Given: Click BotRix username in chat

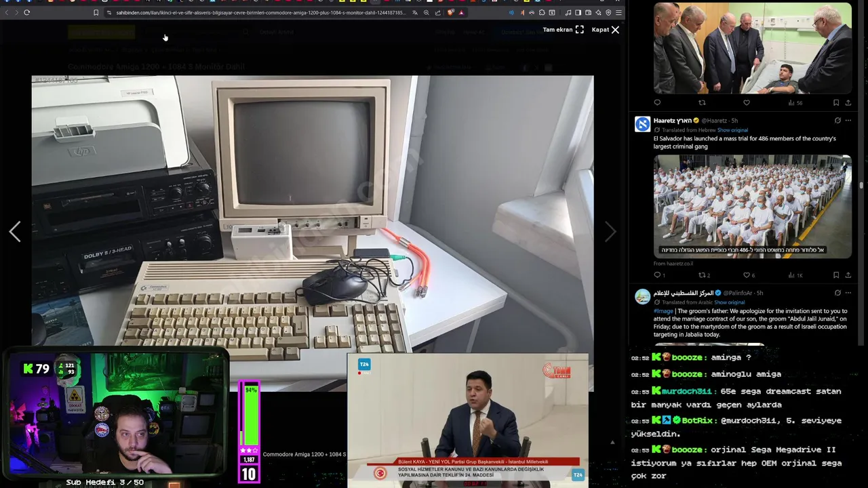Looking at the screenshot, I should (698, 420).
